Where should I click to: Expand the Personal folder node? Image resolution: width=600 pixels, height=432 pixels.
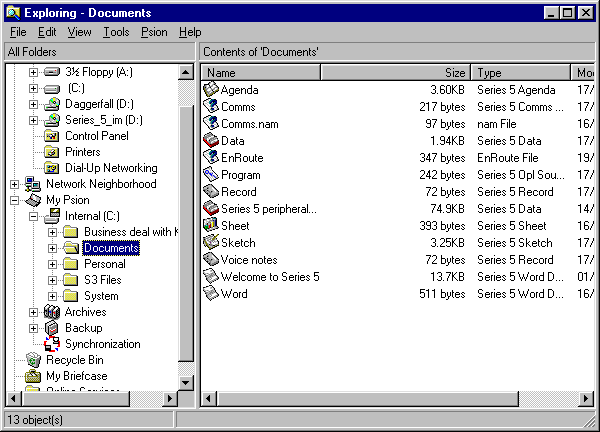(52, 264)
